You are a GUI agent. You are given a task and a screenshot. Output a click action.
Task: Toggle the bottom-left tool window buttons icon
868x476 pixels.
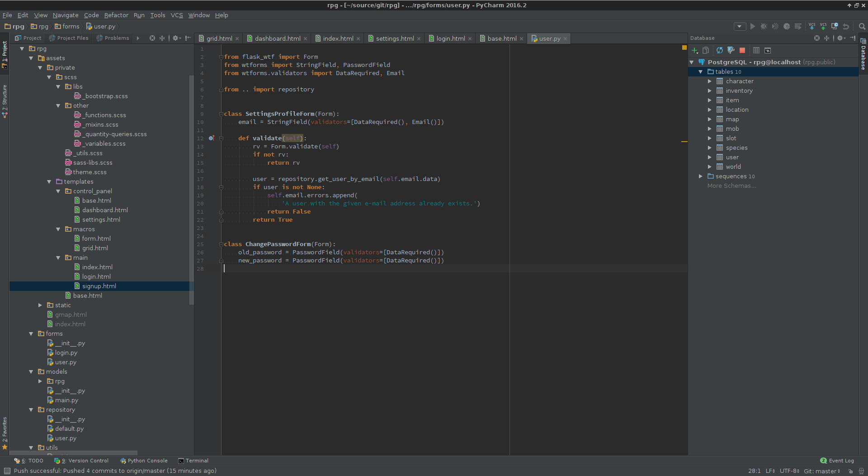pyautogui.click(x=7, y=471)
